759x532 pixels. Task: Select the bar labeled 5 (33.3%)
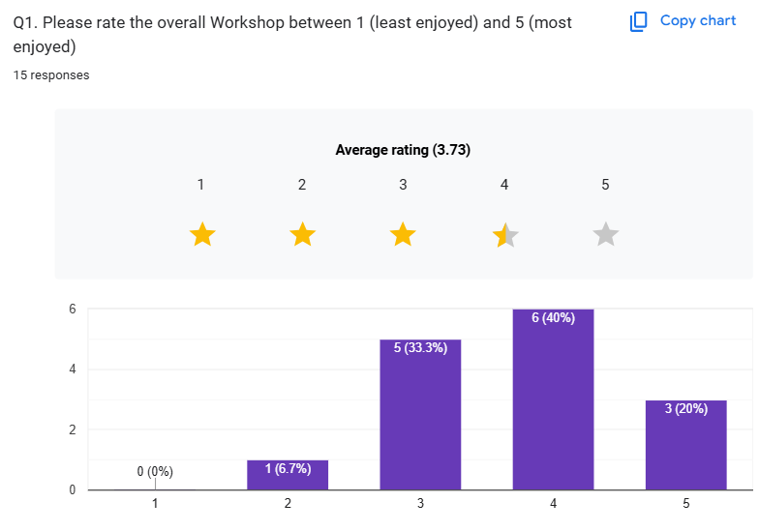tap(420, 416)
